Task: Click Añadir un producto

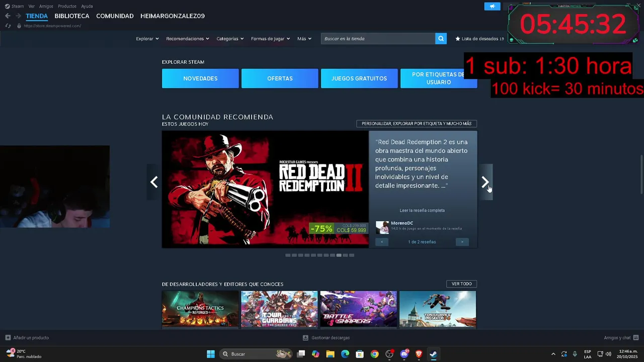Action: point(27,338)
